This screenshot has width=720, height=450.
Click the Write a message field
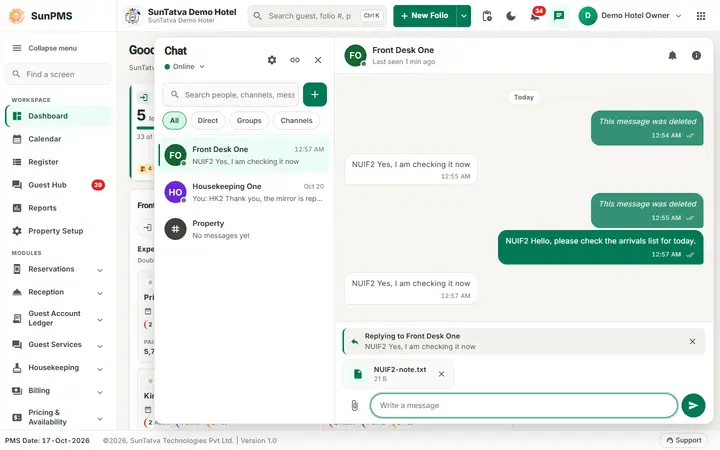click(523, 405)
